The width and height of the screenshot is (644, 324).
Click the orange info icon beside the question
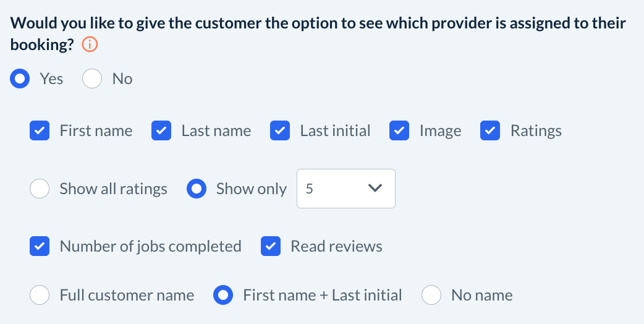click(90, 45)
